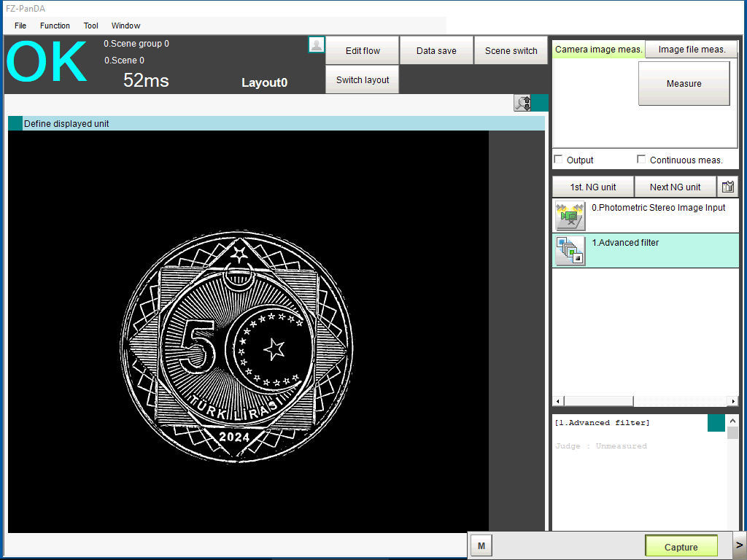The height and width of the screenshot is (560, 747).
Task: Switch to the Image file meas. tab
Action: 692,50
